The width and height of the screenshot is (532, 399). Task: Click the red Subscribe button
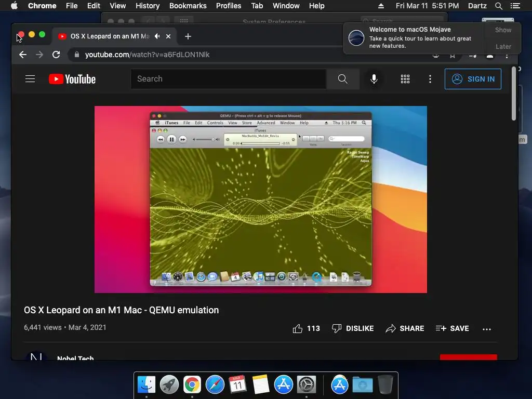[468, 357]
